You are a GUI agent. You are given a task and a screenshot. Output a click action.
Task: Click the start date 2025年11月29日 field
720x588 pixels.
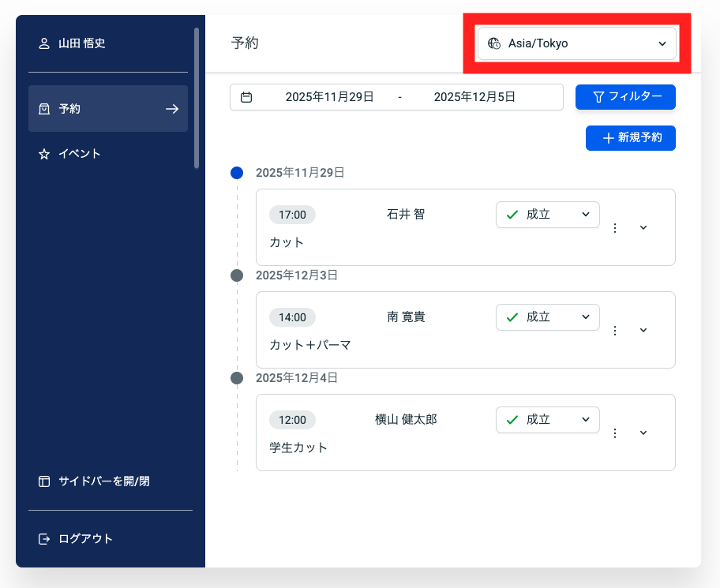tap(329, 97)
